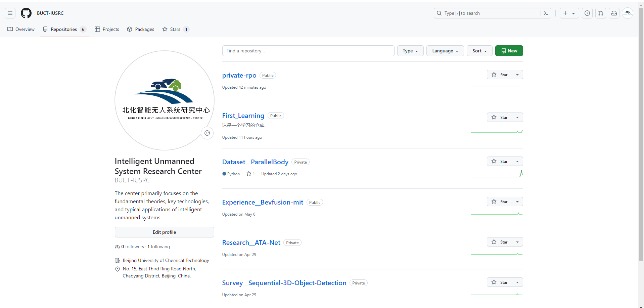The height and width of the screenshot is (308, 644).
Task: Go to GitHub homepage via Octocat logo
Action: [x=26, y=13]
